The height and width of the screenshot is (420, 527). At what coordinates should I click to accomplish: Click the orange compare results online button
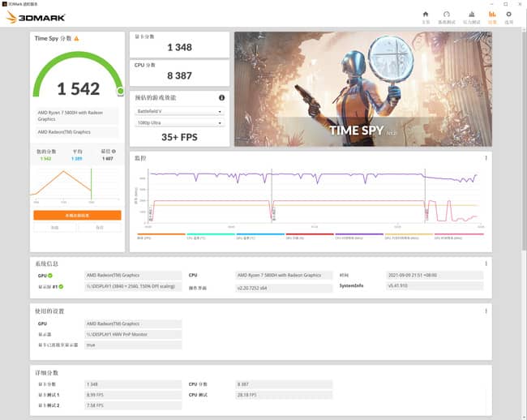click(x=77, y=216)
